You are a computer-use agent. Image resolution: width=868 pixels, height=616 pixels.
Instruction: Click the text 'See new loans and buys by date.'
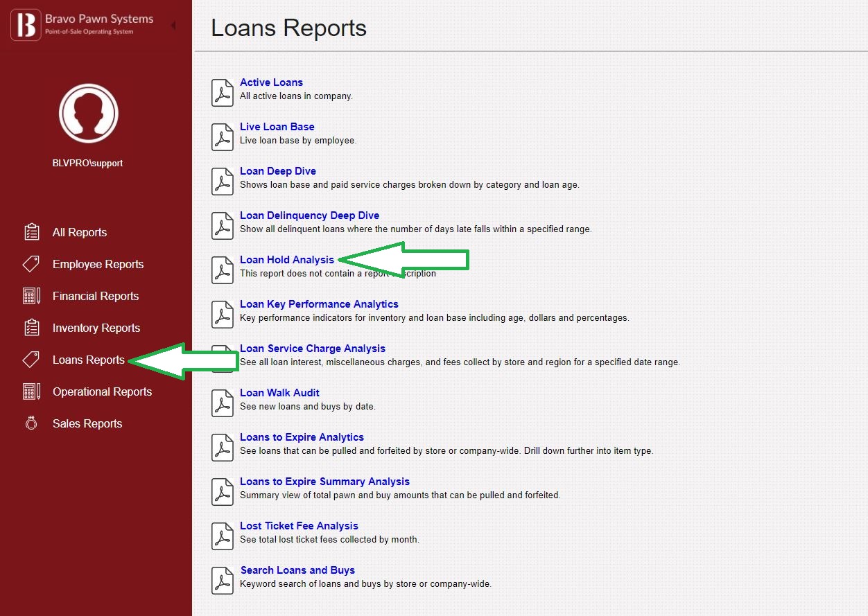pos(307,407)
